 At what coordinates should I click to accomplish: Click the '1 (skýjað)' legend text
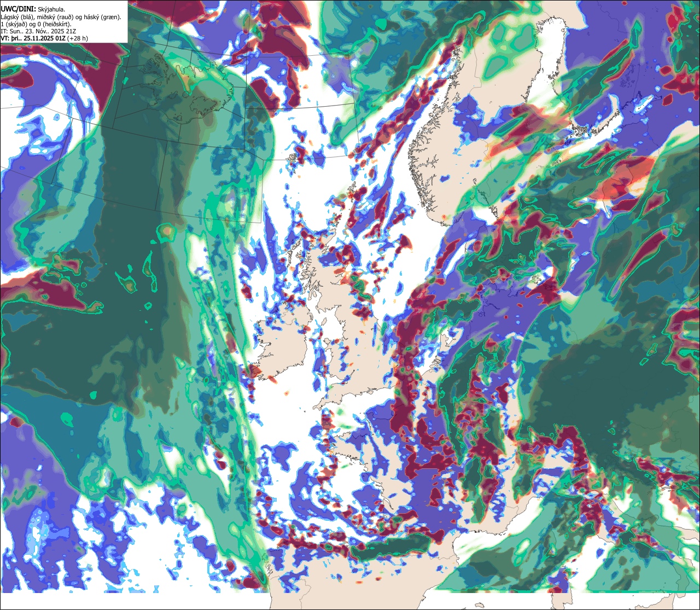click(14, 24)
